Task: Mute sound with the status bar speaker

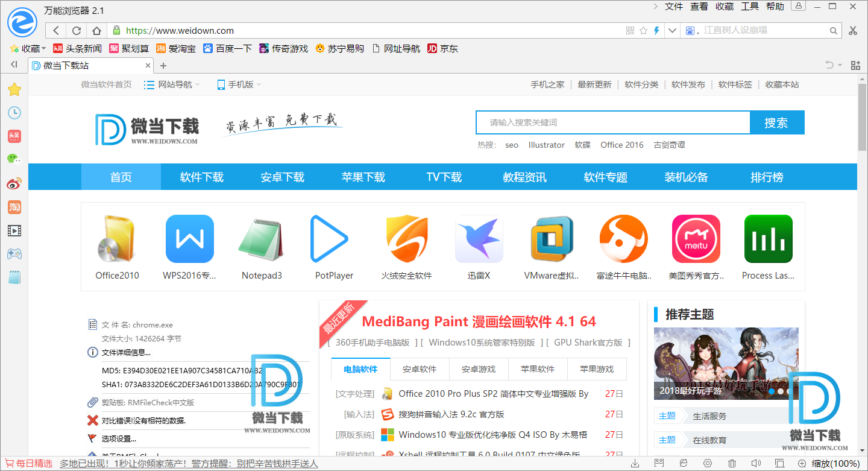Action: [755, 464]
